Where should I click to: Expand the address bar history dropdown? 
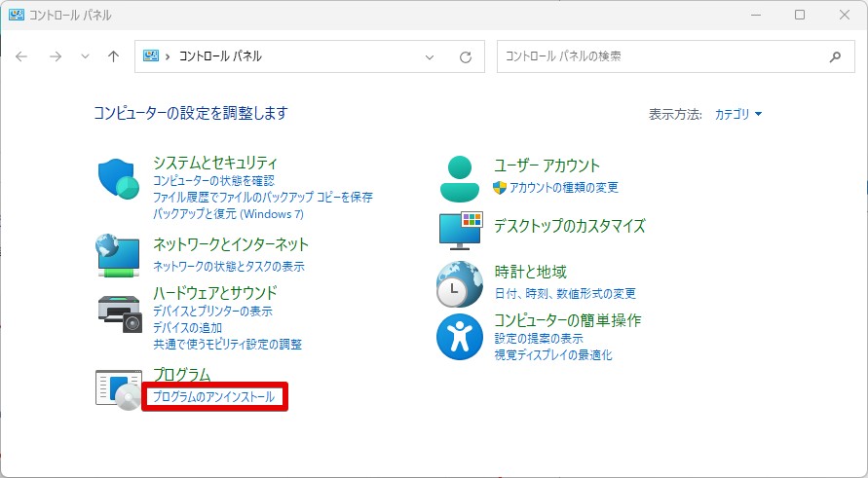[430, 56]
